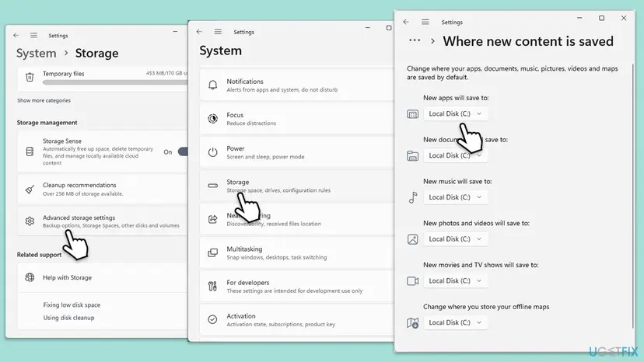644x362 pixels.
Task: Click the movies and TV camera icon
Action: 412,281
